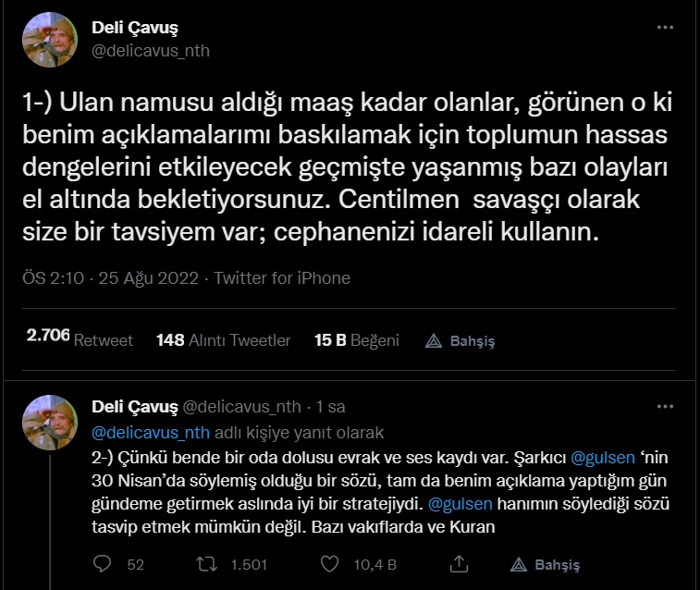Click the Twitter for iPhone source label

click(x=282, y=278)
